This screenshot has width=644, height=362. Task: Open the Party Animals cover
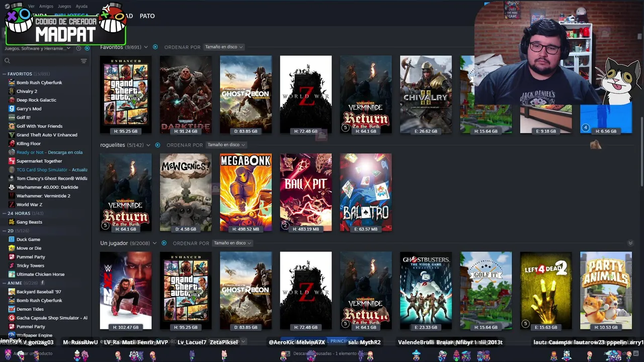[x=606, y=291]
